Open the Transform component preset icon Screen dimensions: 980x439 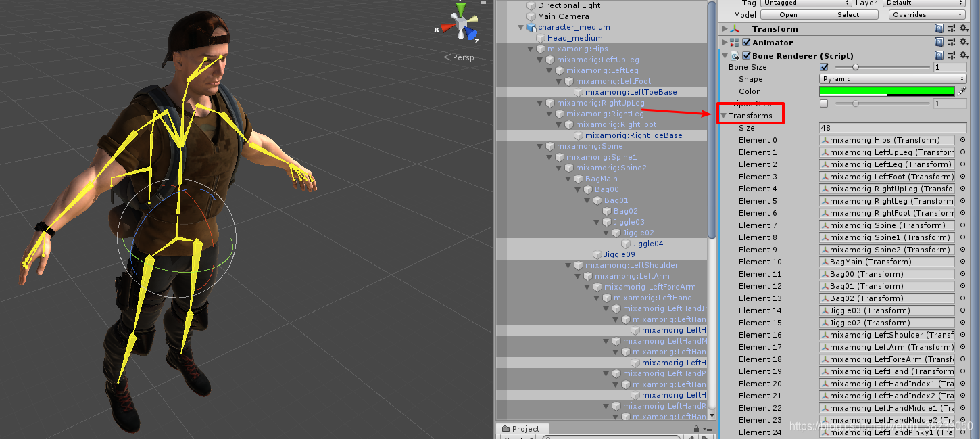[x=952, y=28]
